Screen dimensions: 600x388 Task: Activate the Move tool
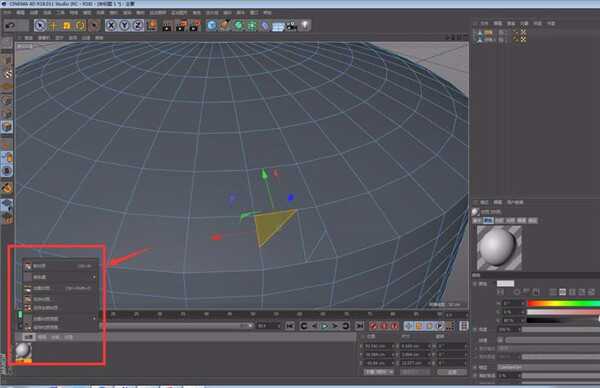coord(53,26)
